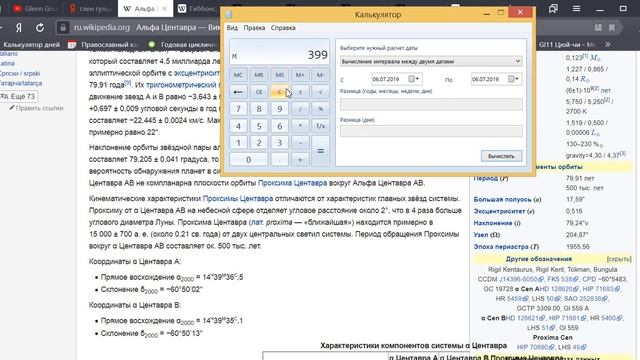
Task: Click digit 9 on Calculator keypad
Action: coord(280,109)
